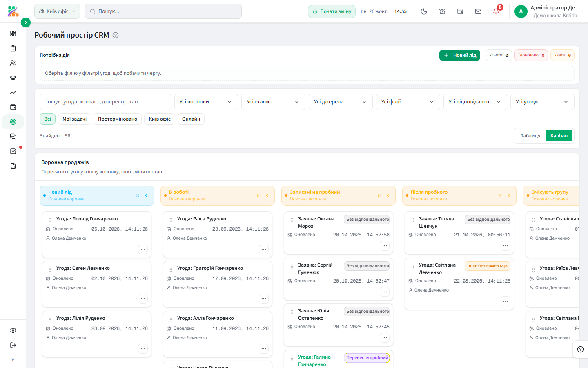This screenshot has height=368, width=588.
Task: Focus the deal search field Пошук: угода, контакт
Action: (105, 102)
